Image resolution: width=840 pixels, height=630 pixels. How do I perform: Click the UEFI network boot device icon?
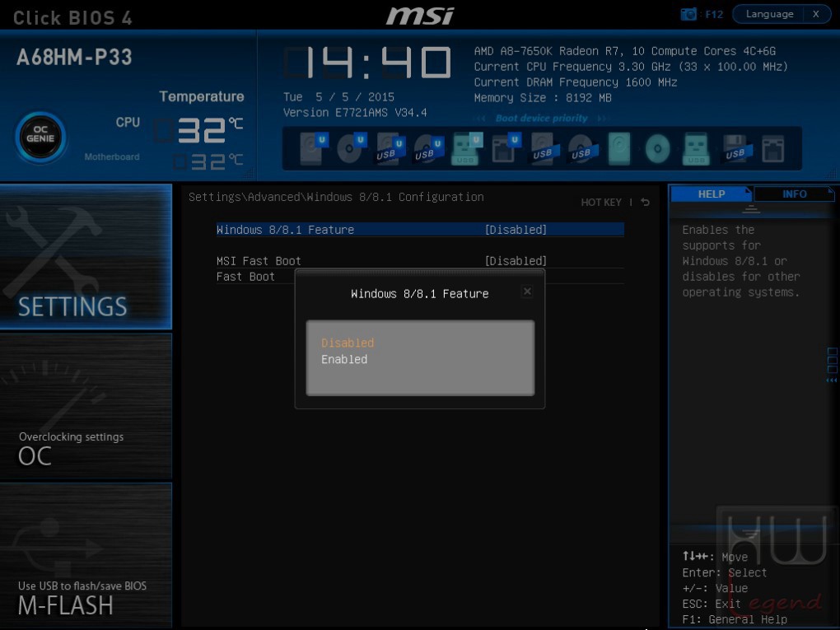pyautogui.click(x=506, y=148)
